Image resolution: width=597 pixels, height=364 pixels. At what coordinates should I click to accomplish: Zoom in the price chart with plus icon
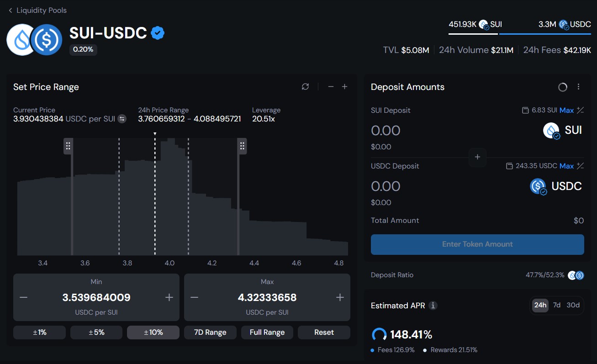pyautogui.click(x=345, y=87)
